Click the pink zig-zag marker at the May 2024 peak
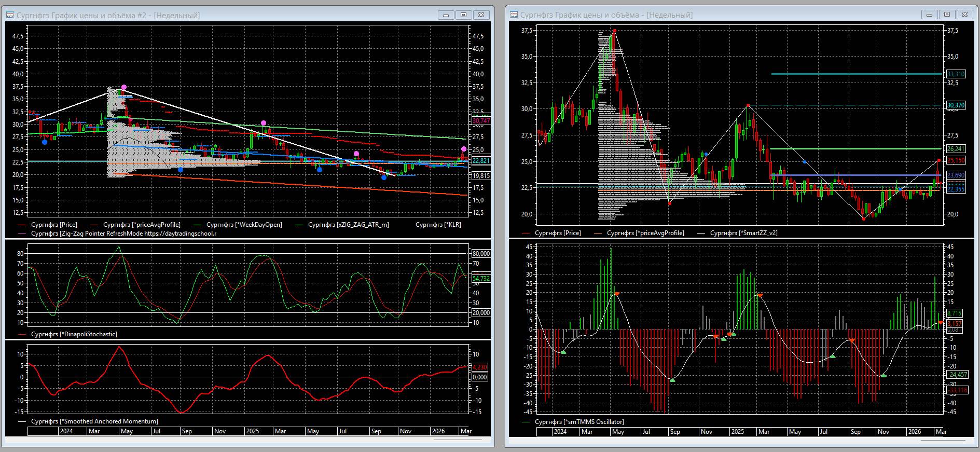Screen dimensions: 980x452 pyautogui.click(x=123, y=87)
